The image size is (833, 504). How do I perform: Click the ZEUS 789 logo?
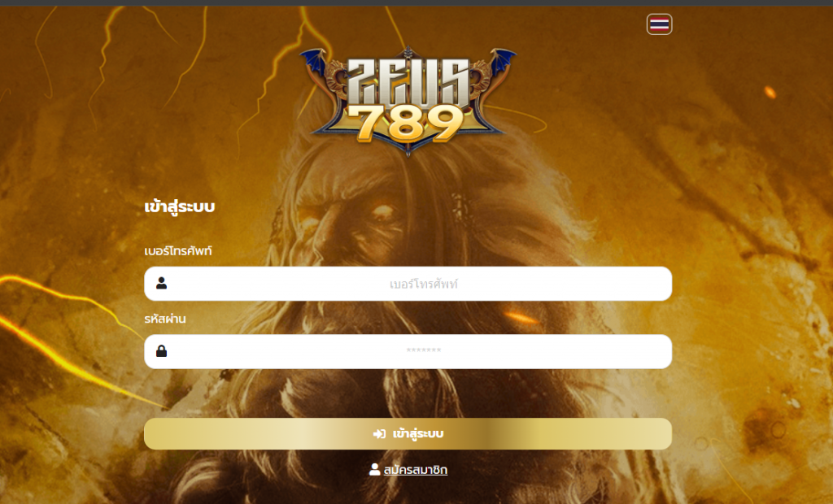(408, 101)
